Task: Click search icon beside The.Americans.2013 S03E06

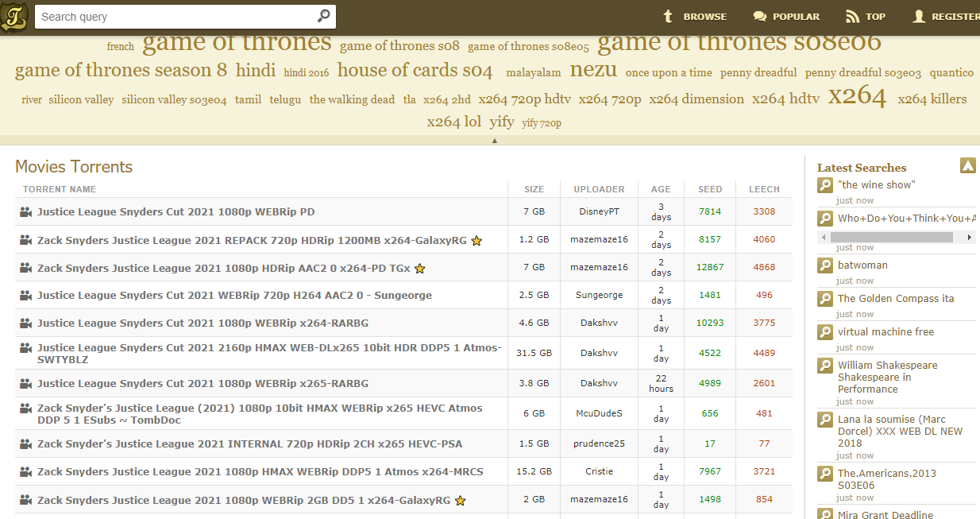Action: pos(825,474)
